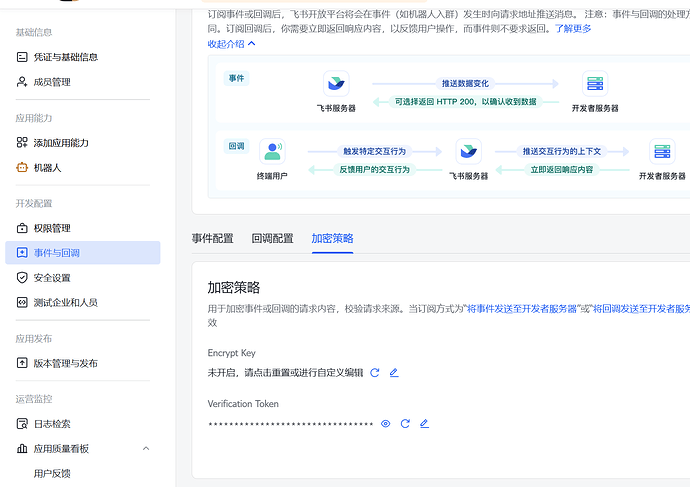Edit the Encrypt Key with pencil icon
690x487 pixels.
point(394,373)
